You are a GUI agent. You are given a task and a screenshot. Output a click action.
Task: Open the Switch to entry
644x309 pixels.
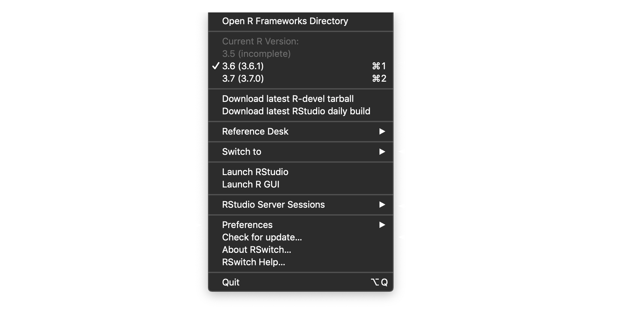300,152
